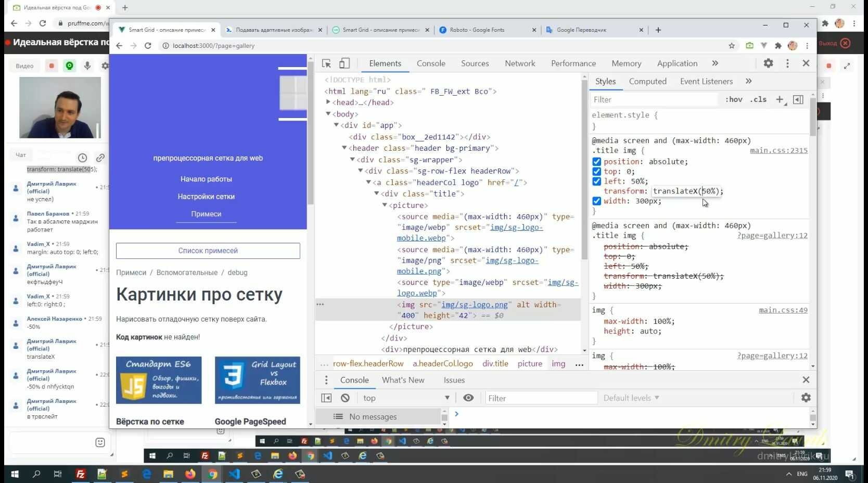Focus the console Filter field
The image size is (868, 483).
(x=541, y=398)
